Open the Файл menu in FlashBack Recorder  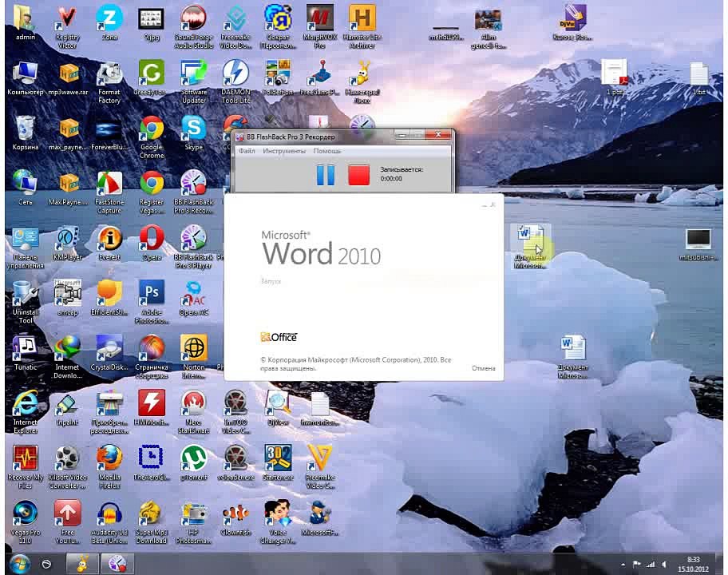[x=247, y=151]
